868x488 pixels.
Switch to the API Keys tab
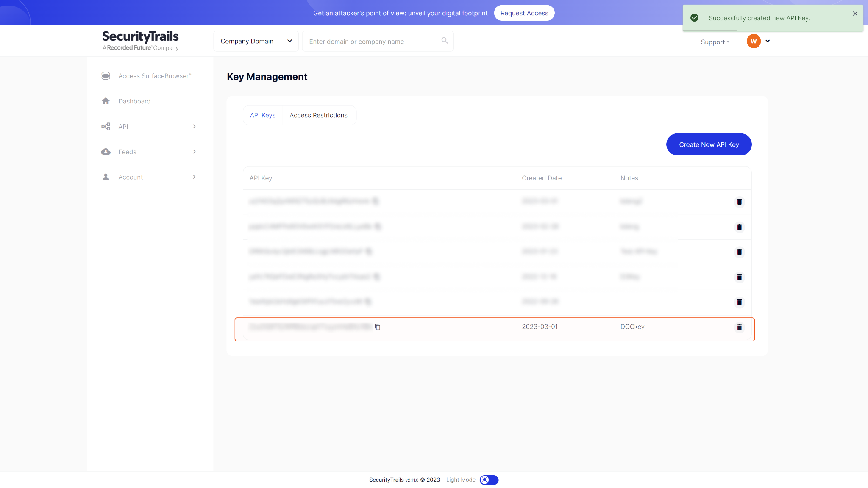(x=263, y=115)
